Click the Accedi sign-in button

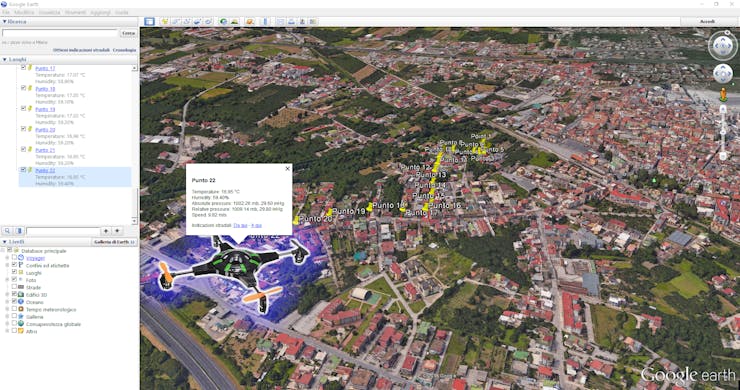[706, 22]
